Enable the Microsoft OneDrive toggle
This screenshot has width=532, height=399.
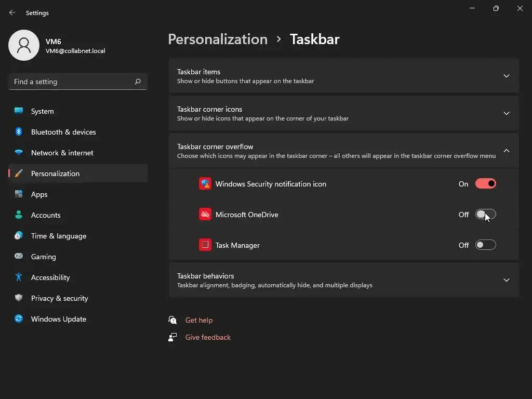[x=486, y=215]
